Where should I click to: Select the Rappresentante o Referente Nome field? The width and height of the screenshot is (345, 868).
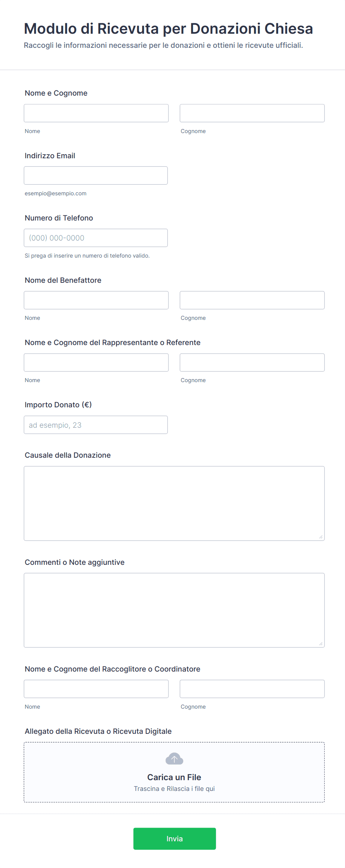[x=96, y=362]
